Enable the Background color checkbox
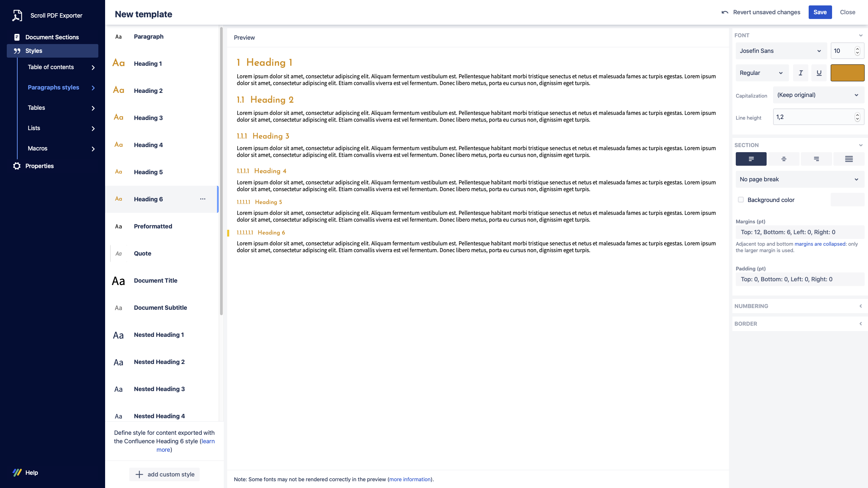This screenshot has height=488, width=868. coord(741,200)
